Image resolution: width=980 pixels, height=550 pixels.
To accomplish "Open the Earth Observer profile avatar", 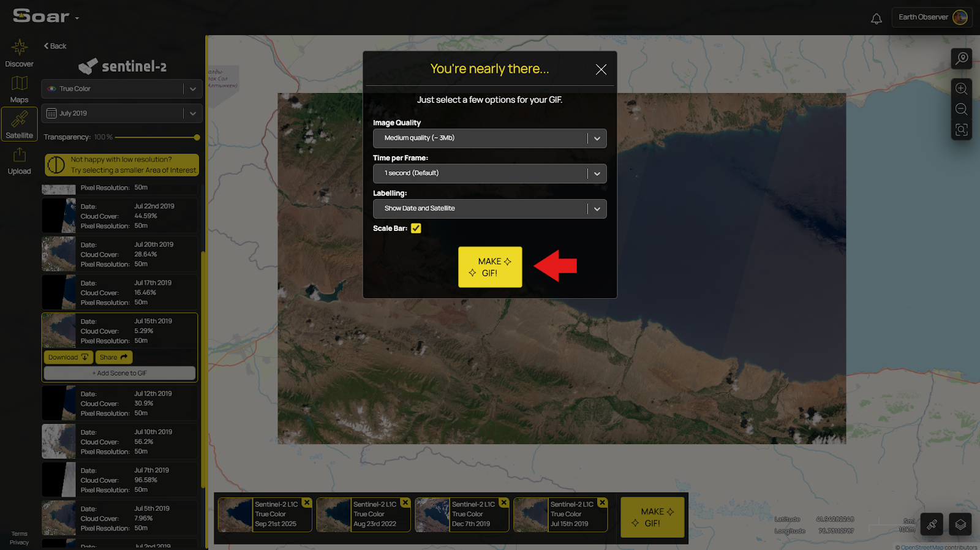I will coord(960,17).
